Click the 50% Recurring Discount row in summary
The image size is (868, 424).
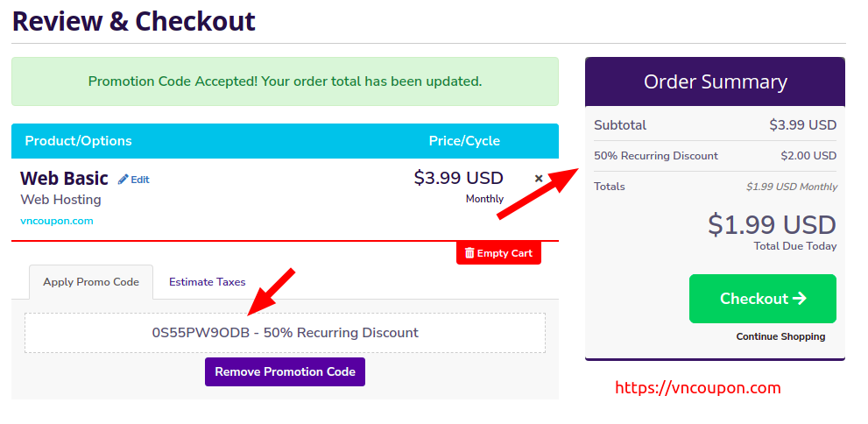coord(716,156)
